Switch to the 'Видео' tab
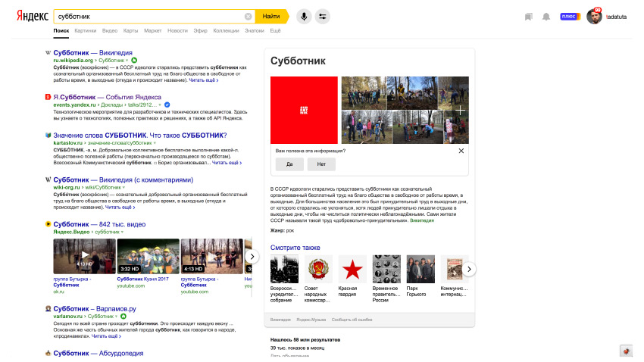Viewport: 644px width, 362px height. point(110,31)
